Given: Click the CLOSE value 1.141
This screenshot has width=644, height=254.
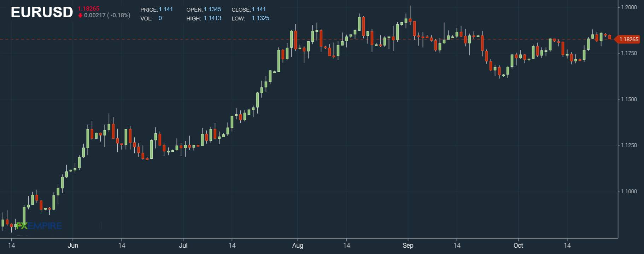Looking at the screenshot, I should pos(259,10).
